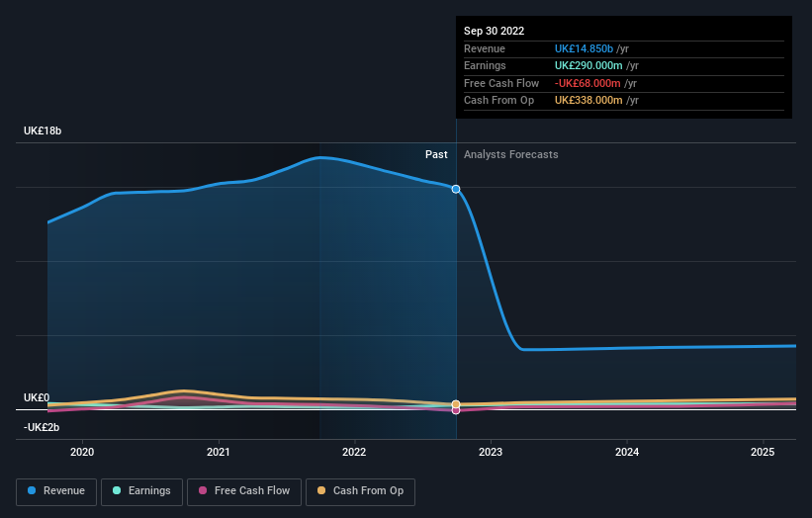Click the UK£18b y-axis label
The image size is (812, 518).
(43, 130)
